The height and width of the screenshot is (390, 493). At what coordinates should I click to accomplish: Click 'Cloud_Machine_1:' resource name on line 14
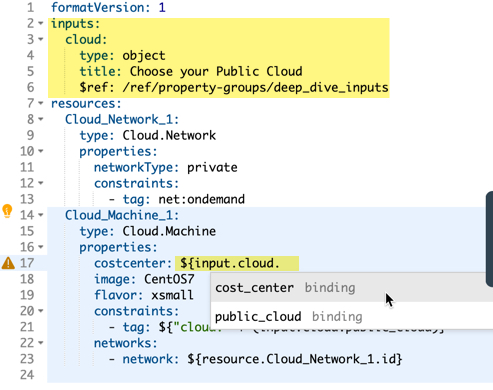point(122,215)
